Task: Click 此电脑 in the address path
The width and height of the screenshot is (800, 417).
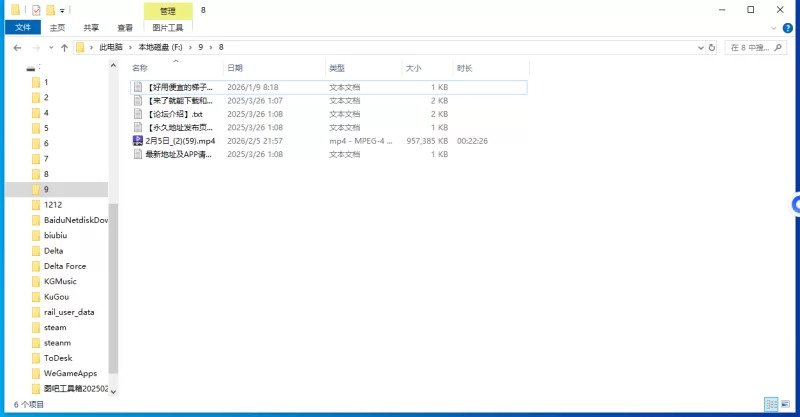Action: [x=111, y=47]
